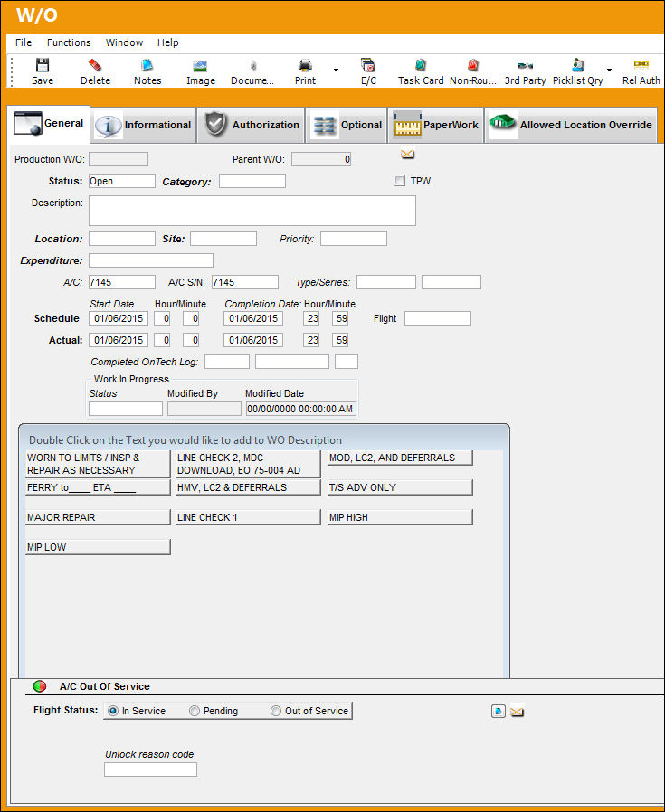Click the LINE CHECK 1 button
This screenshot has height=812, width=665.
[248, 517]
